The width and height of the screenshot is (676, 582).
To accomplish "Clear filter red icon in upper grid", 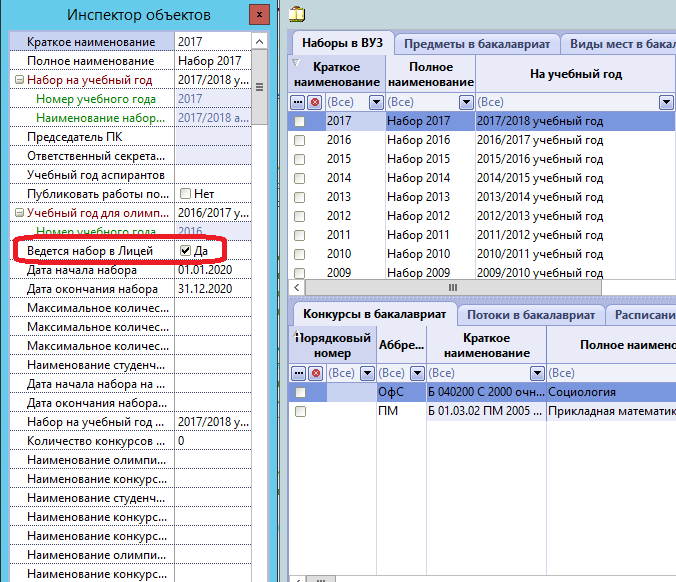I will click(x=315, y=103).
